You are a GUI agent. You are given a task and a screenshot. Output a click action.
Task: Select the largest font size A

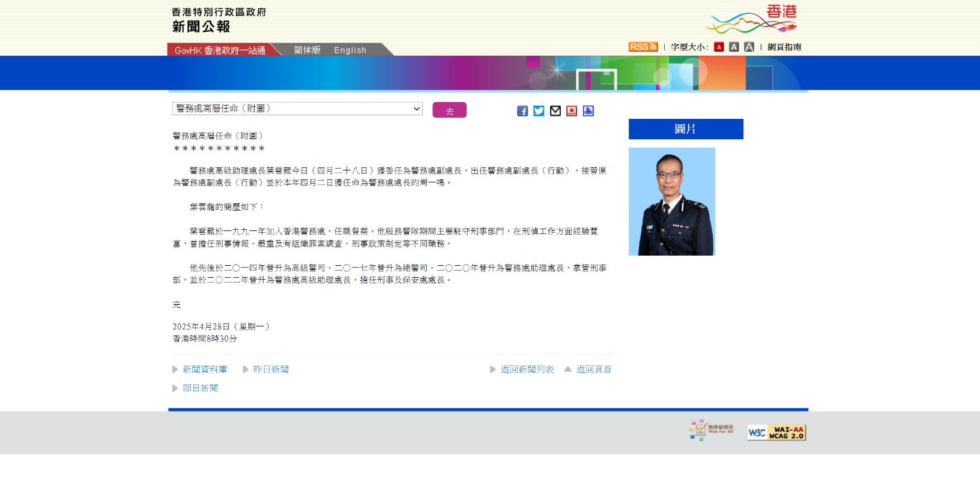click(x=749, y=47)
